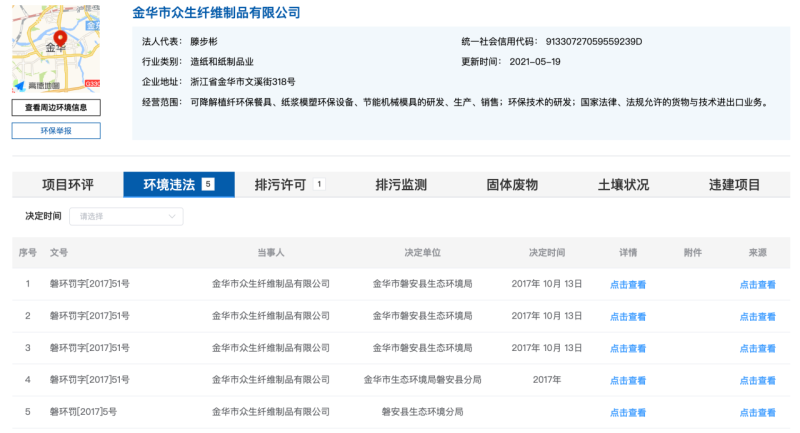Click the company name heading 金华市众生纤维制品有限公司
This screenshot has height=433, width=800.
point(216,13)
